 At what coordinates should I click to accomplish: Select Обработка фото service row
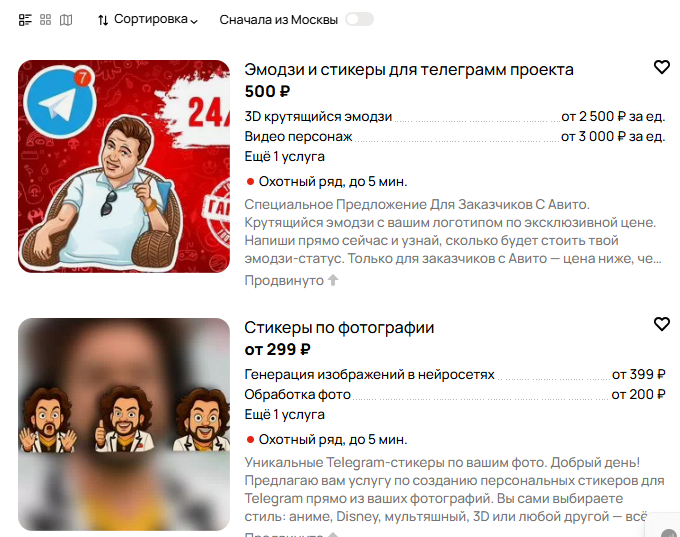[455, 394]
